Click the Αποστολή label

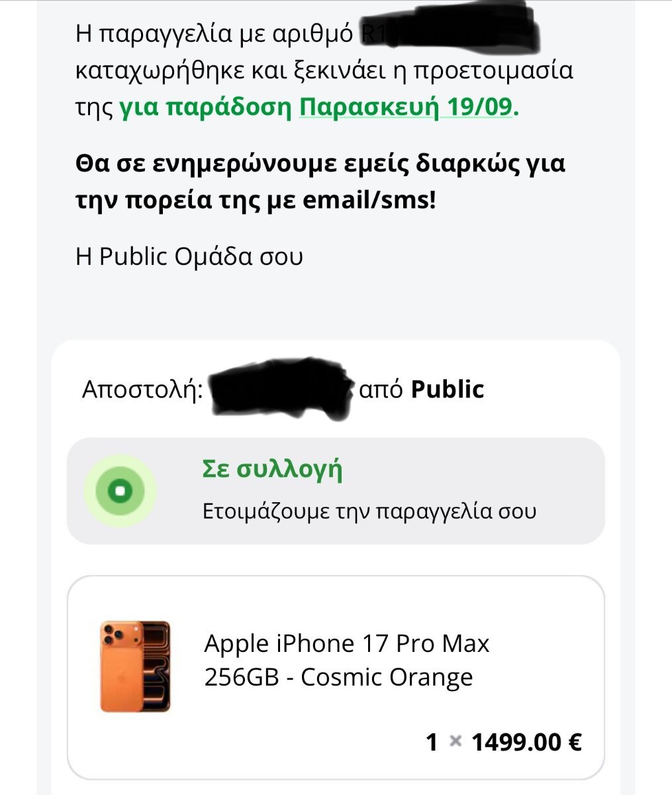tap(142, 389)
